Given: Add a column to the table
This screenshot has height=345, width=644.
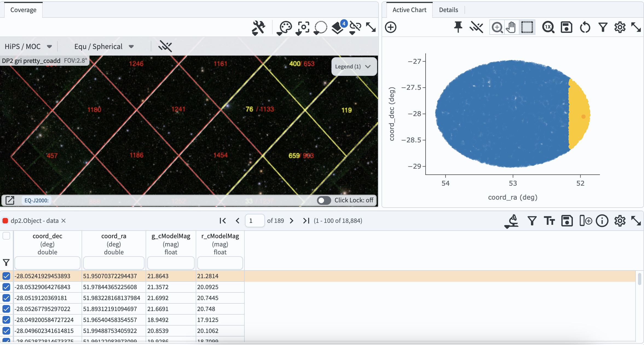Looking at the screenshot, I should pos(585,221).
